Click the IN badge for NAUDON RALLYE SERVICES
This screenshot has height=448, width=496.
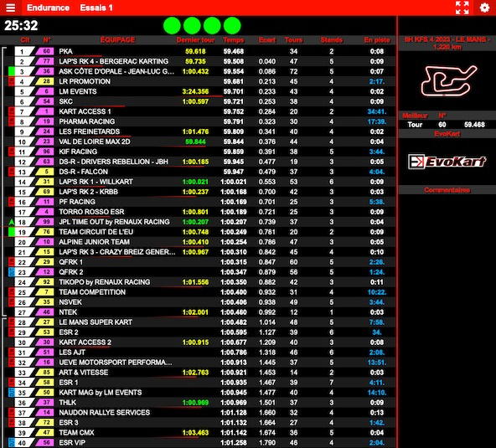(x=12, y=413)
